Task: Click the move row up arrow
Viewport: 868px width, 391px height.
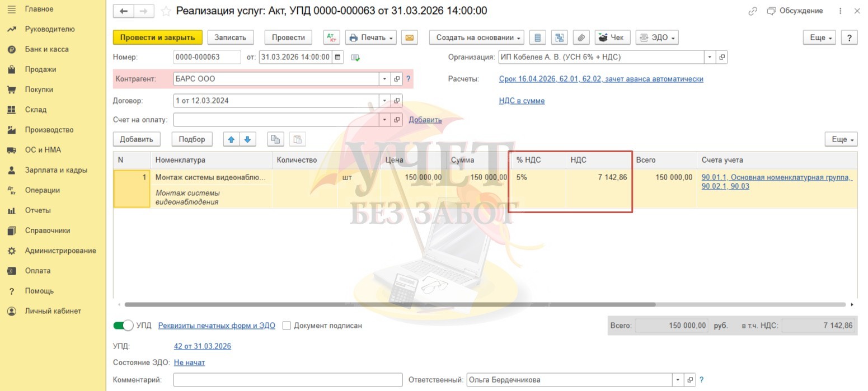Action: point(231,139)
